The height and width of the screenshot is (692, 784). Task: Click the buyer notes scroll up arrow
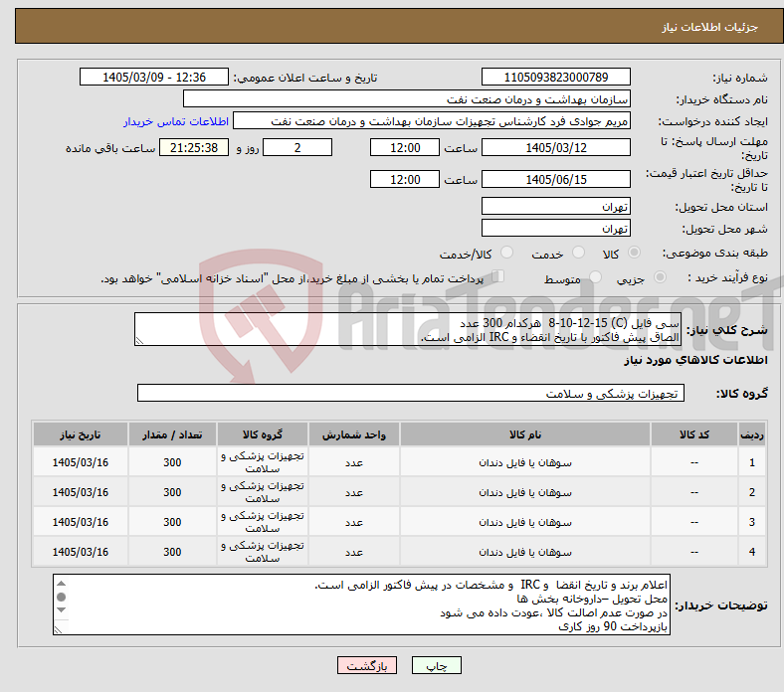click(x=61, y=583)
